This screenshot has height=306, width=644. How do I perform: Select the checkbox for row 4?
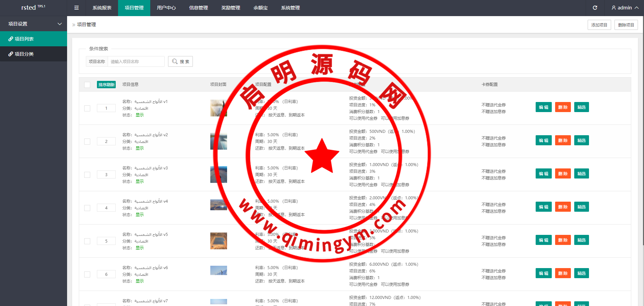pyautogui.click(x=87, y=208)
